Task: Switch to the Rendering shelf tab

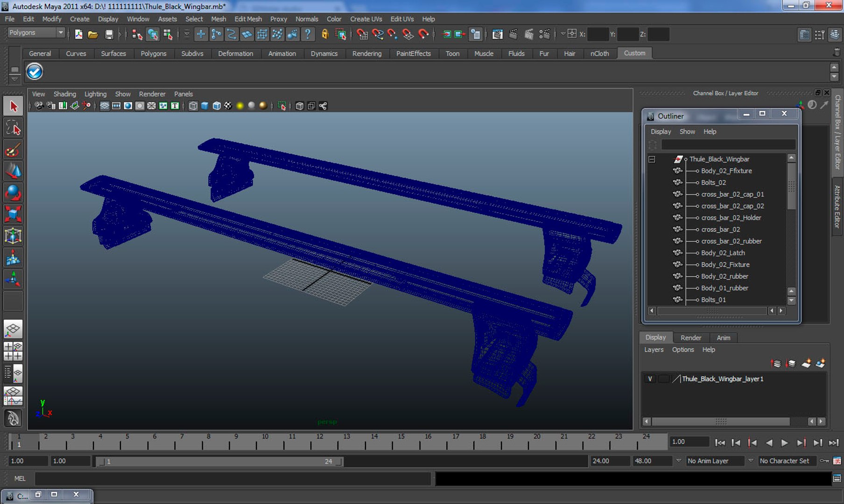Action: (366, 53)
